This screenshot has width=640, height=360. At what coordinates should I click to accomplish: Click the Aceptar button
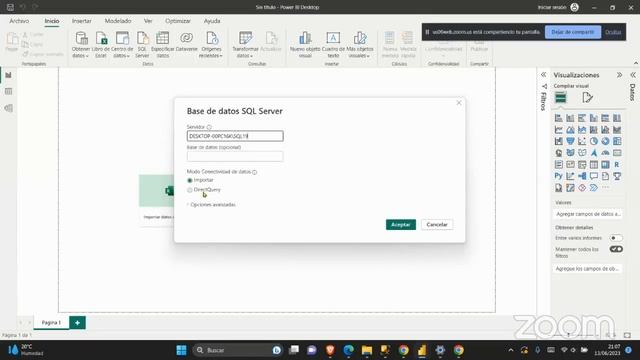pos(401,224)
